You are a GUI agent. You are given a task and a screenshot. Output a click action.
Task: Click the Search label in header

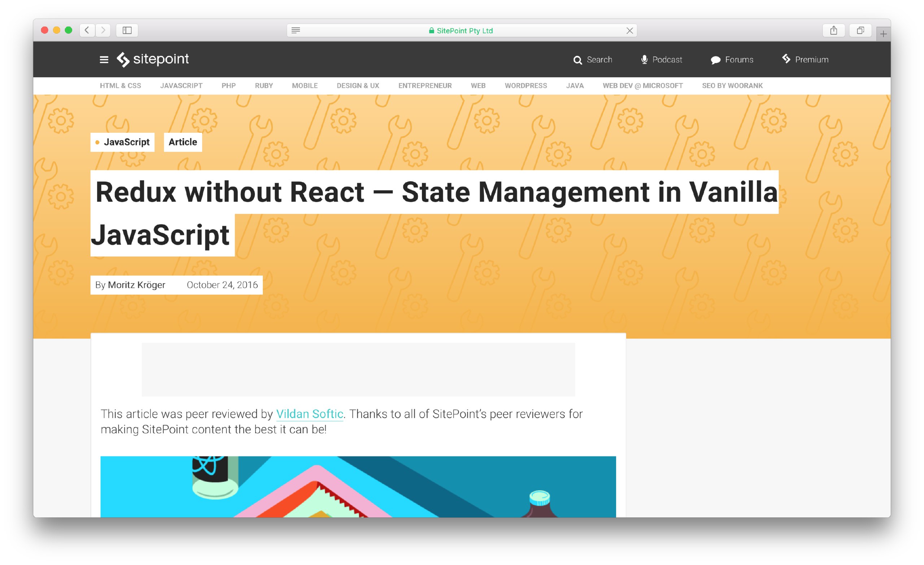(x=599, y=60)
